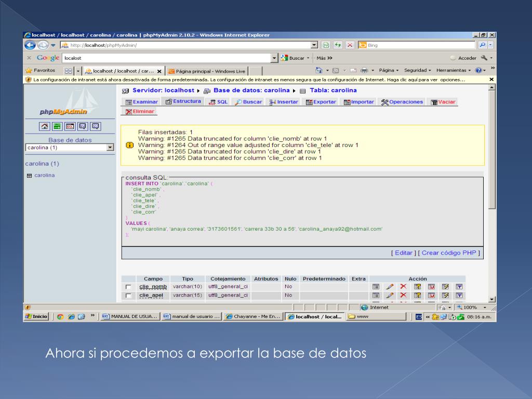This screenshot has height=399, width=532.
Task: Click the IE home page icon
Action: pos(318,70)
